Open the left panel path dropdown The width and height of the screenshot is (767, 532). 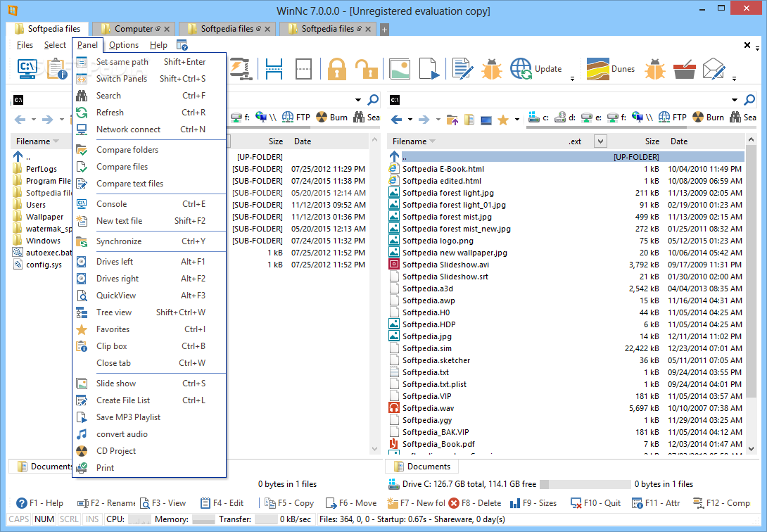pos(358,100)
